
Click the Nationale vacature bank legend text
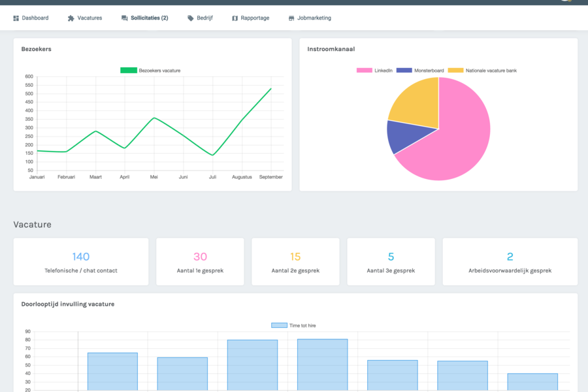pyautogui.click(x=491, y=71)
